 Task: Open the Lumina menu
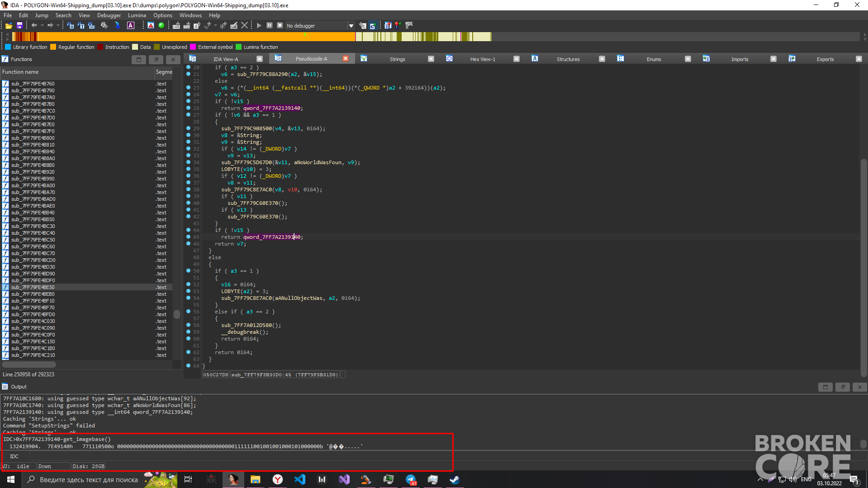(x=137, y=15)
